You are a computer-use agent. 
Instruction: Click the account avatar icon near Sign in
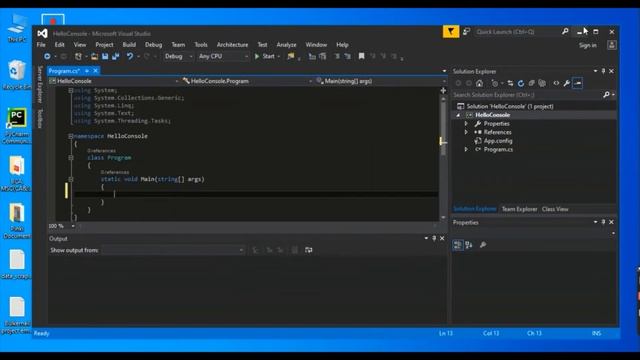coord(611,45)
